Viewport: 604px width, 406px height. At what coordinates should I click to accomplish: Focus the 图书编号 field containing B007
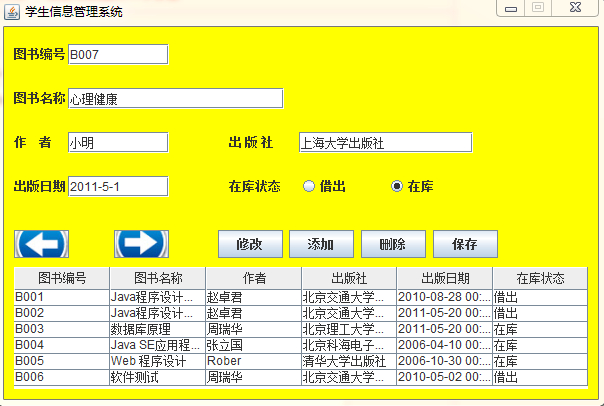tap(118, 54)
